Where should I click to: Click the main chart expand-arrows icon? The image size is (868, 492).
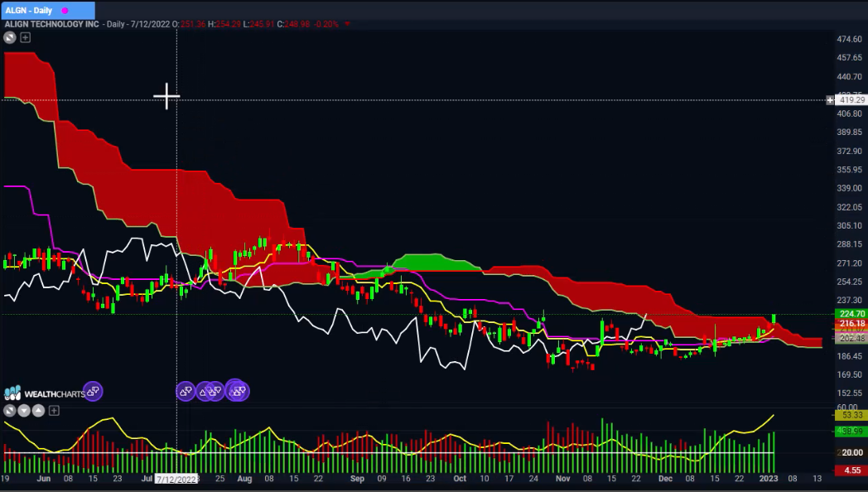(x=9, y=37)
